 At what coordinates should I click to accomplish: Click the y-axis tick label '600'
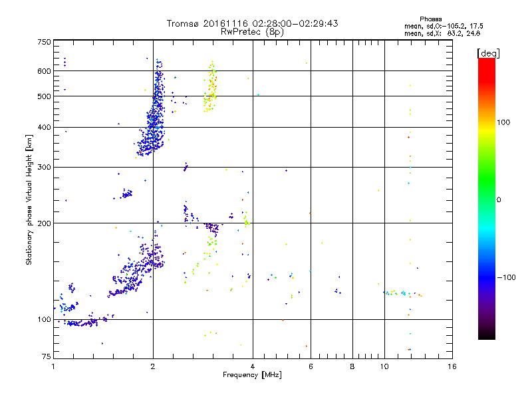coord(44,71)
